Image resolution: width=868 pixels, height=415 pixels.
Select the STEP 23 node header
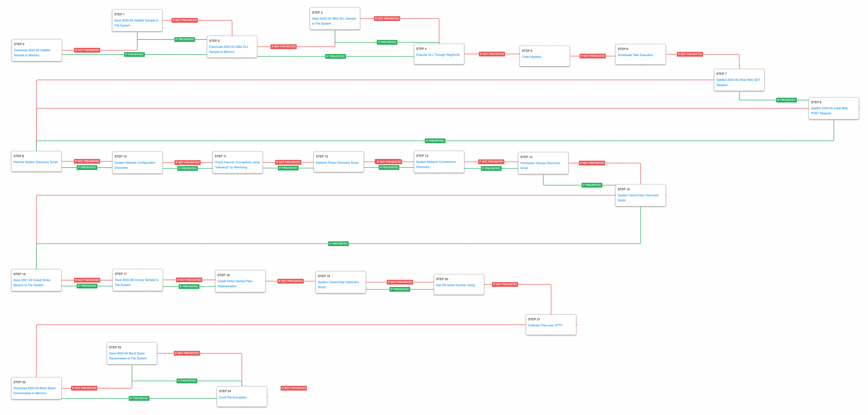pos(115,347)
